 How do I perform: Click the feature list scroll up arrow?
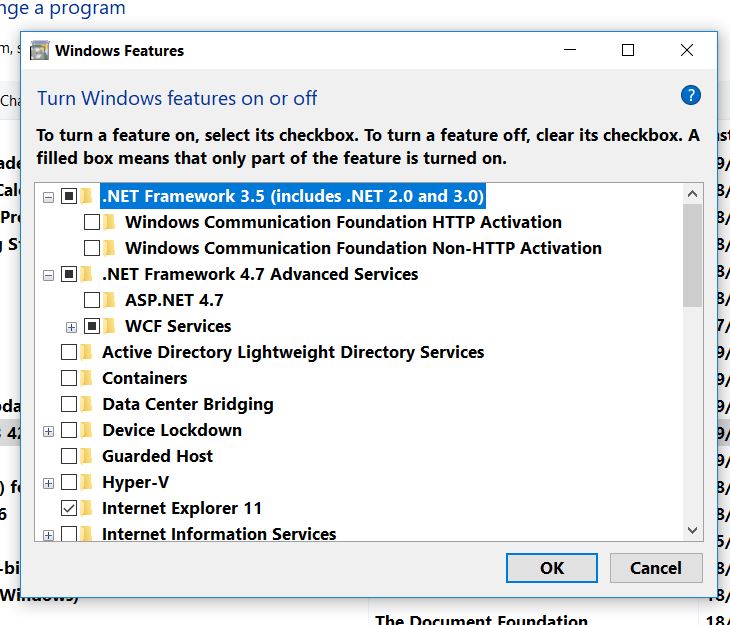click(692, 194)
